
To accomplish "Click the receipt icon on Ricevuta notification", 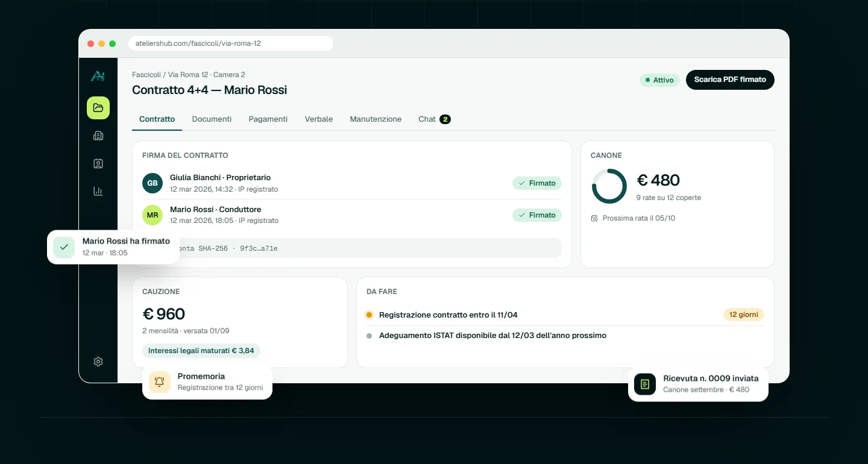I will coord(645,384).
